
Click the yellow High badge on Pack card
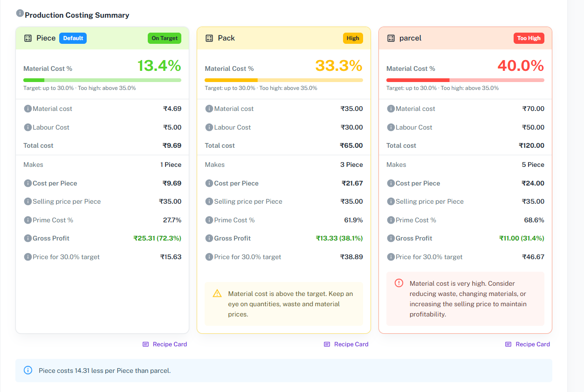(353, 38)
